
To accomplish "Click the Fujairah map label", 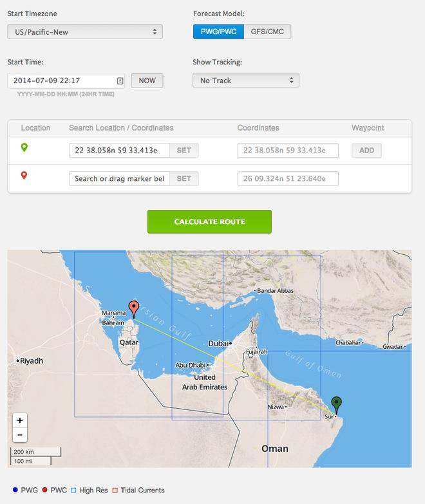I will (x=256, y=352).
